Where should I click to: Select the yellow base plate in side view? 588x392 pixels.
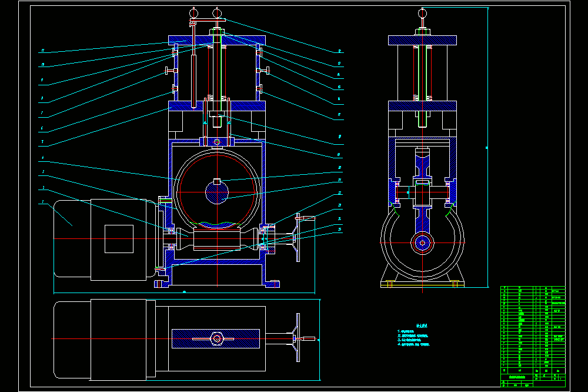(422, 285)
